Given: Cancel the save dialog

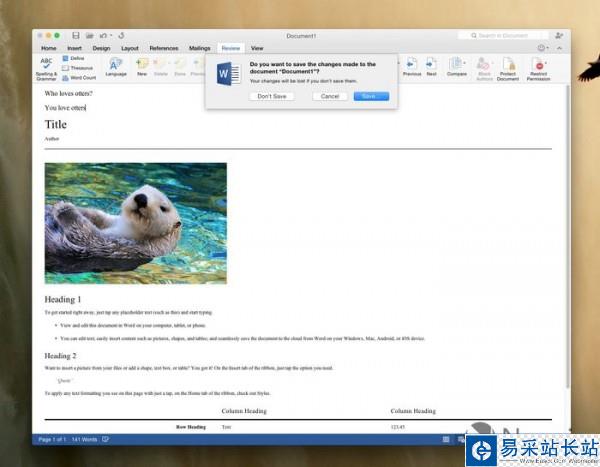Looking at the screenshot, I should coord(330,96).
